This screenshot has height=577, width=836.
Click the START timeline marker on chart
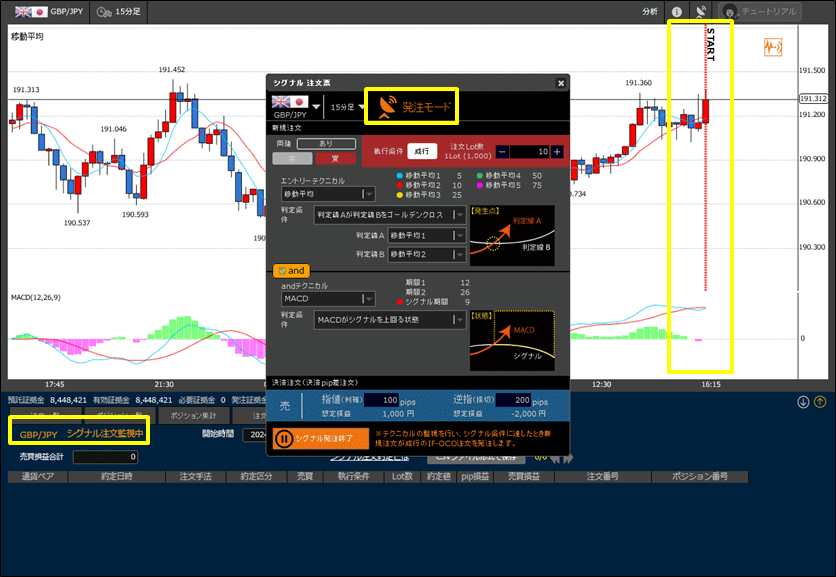click(x=710, y=44)
